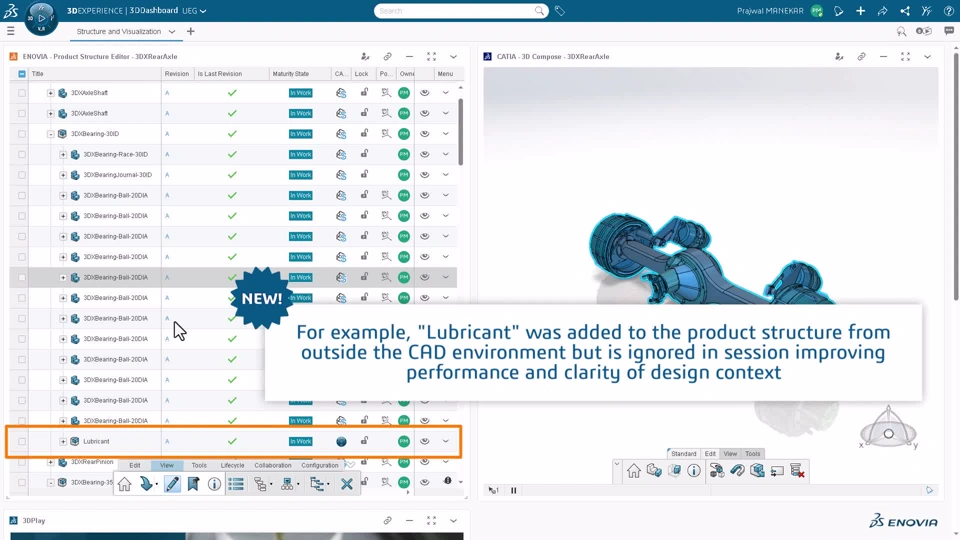Open the Collaboration tab in the structure toolbar

(x=272, y=465)
